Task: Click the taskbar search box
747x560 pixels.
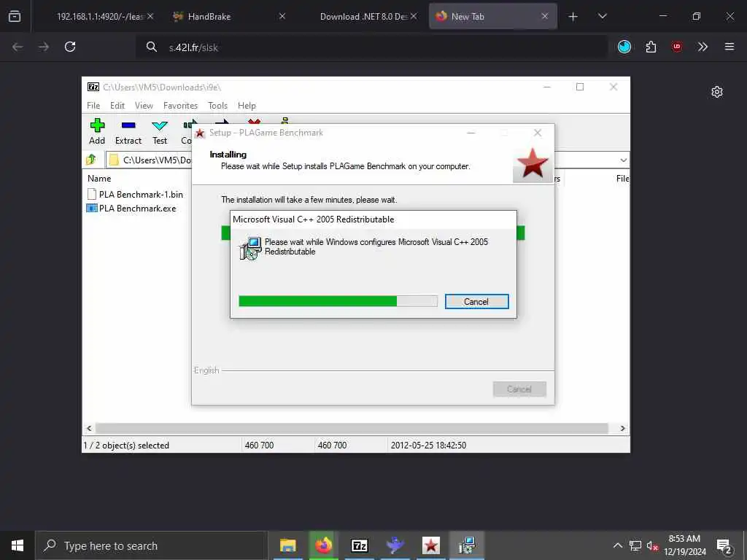Action: click(151, 545)
